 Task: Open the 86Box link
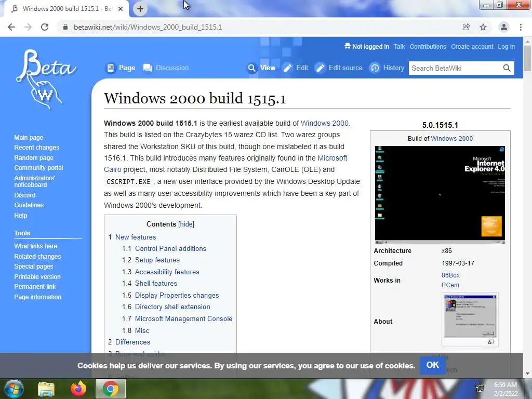coord(450,275)
